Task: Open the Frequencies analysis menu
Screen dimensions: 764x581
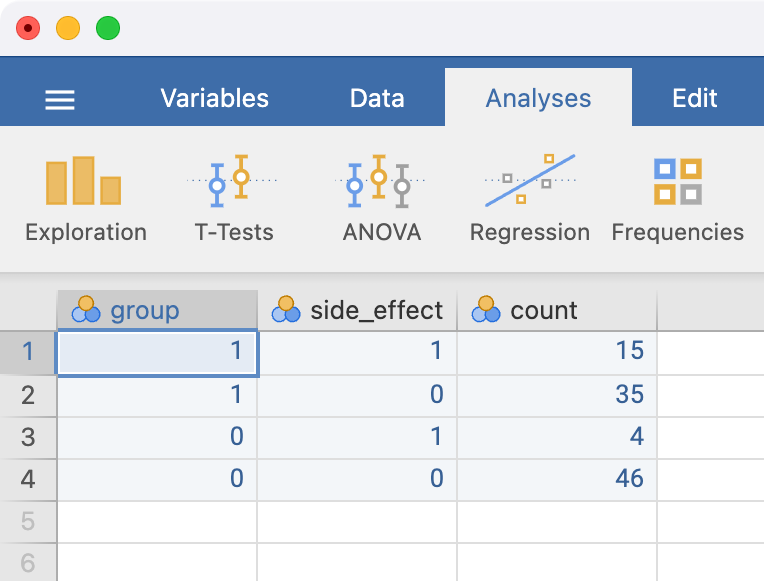Action: pos(677,200)
